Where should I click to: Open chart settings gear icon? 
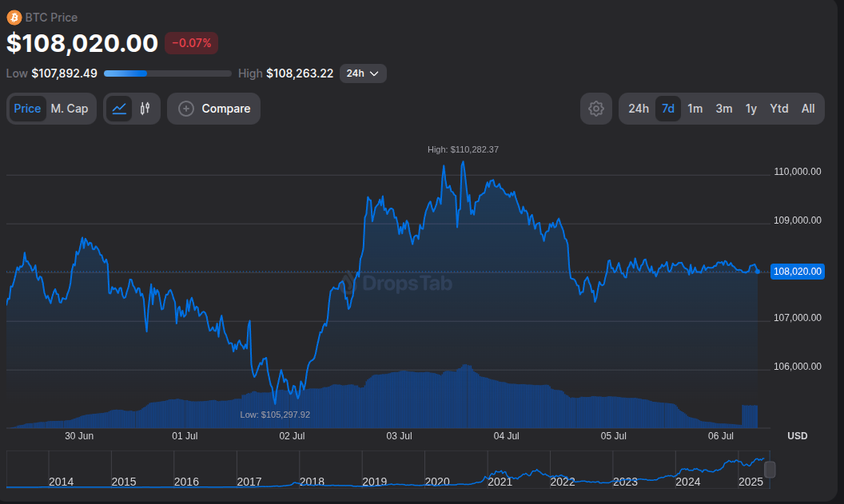pos(596,109)
